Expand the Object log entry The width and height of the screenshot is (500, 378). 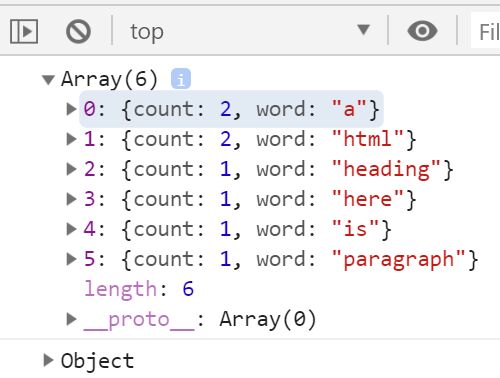tap(49, 360)
